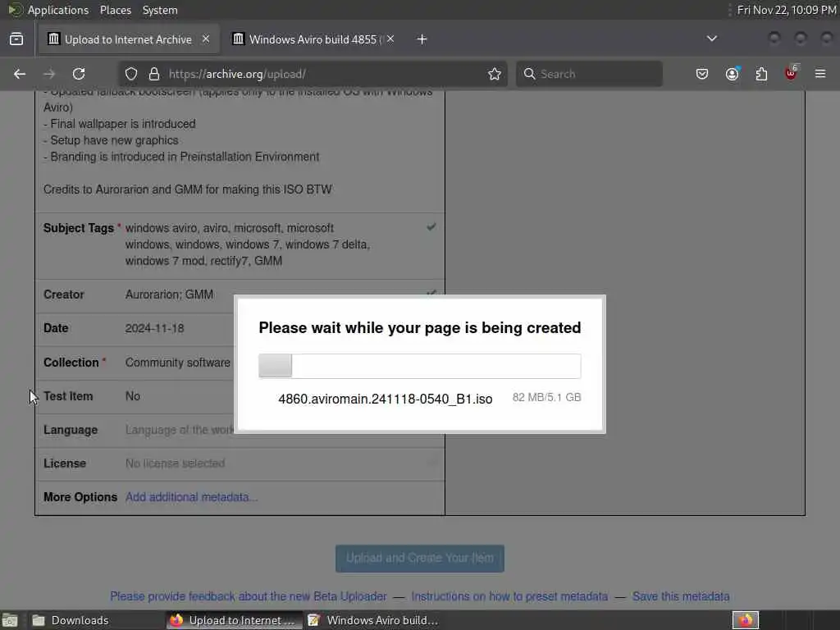This screenshot has height=630, width=840.
Task: Click the checkmark beside Subject Tags
Action: [431, 227]
